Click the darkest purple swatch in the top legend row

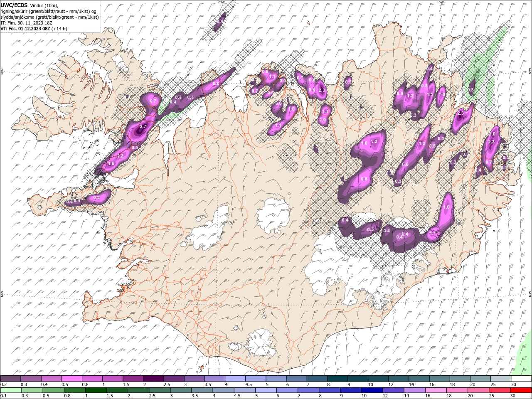point(153,379)
